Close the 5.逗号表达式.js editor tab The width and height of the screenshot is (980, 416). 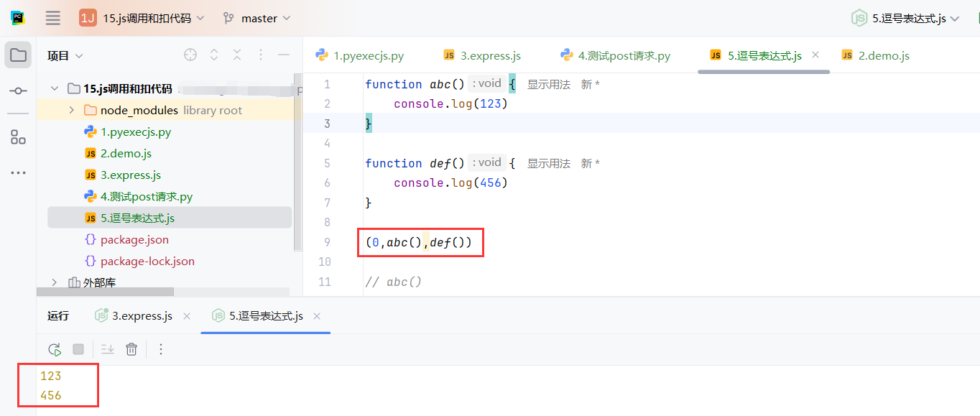coord(815,55)
